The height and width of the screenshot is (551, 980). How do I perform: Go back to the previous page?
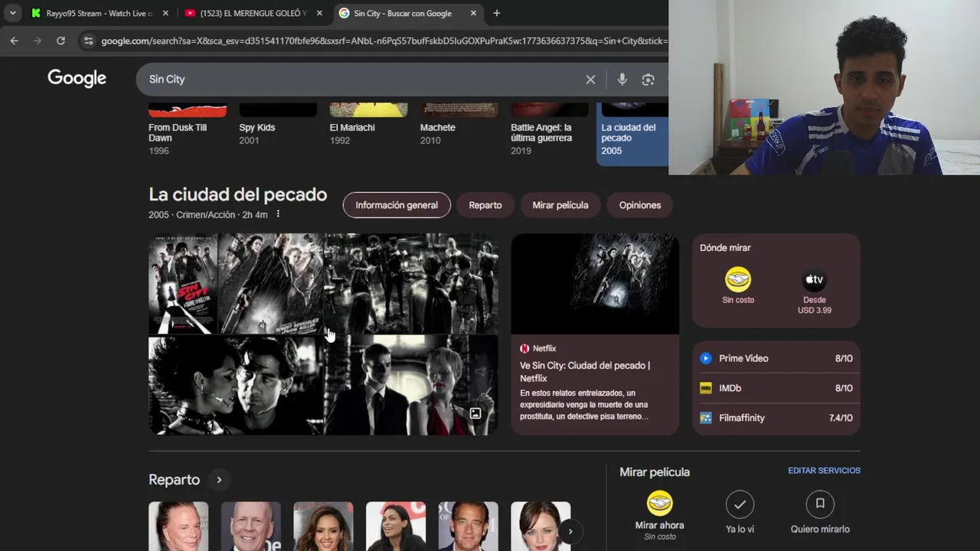pos(14,41)
